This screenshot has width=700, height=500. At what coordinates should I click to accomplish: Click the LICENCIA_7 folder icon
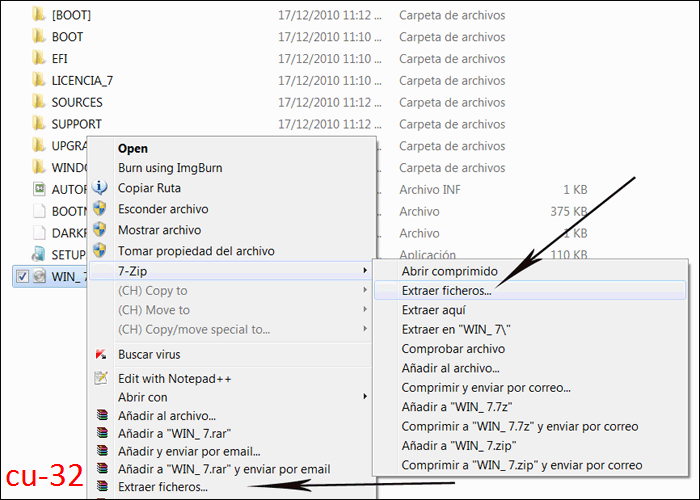click(39, 80)
